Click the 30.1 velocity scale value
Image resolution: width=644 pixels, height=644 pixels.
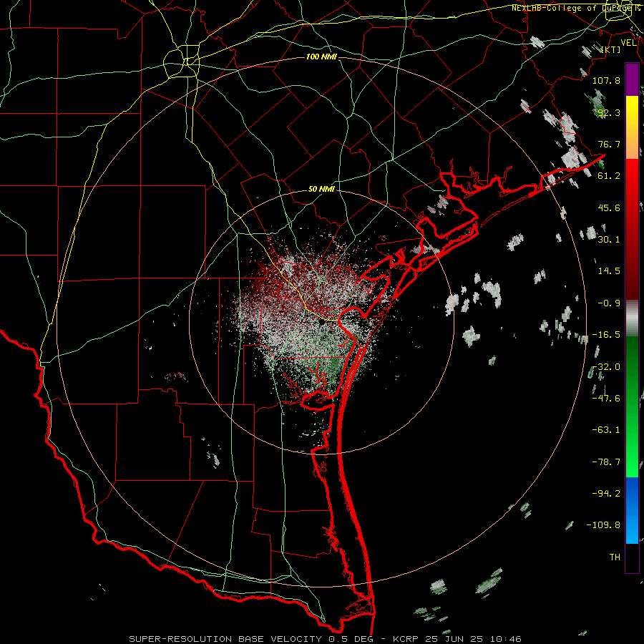pyautogui.click(x=609, y=240)
